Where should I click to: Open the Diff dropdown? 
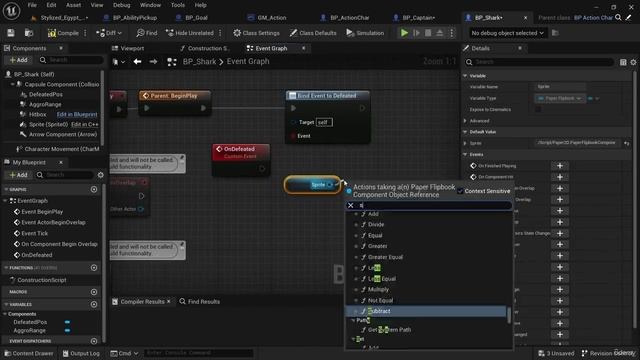109,33
